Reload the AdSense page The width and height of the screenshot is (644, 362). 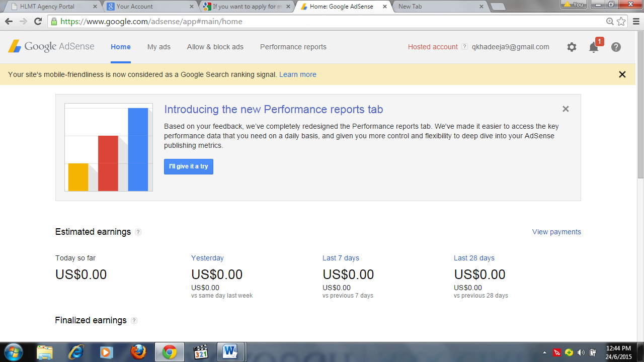pyautogui.click(x=38, y=22)
